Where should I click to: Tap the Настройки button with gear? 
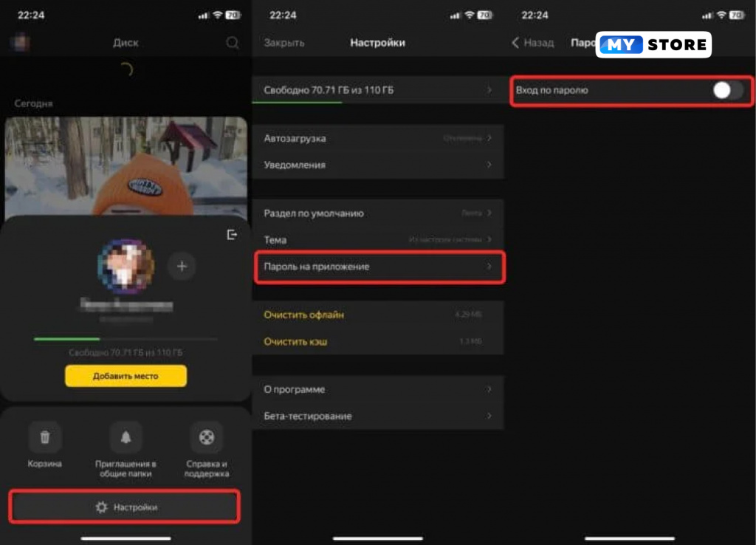125,507
